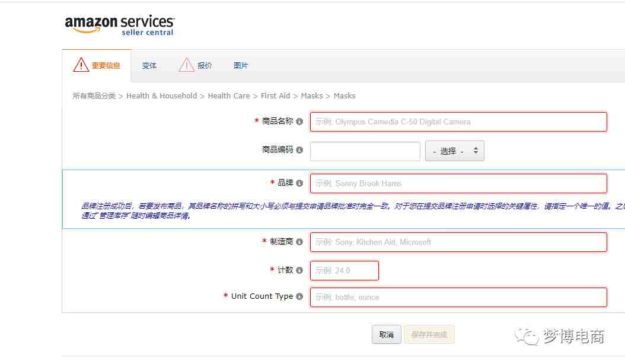Open info icon next to 商品编码

click(x=299, y=150)
